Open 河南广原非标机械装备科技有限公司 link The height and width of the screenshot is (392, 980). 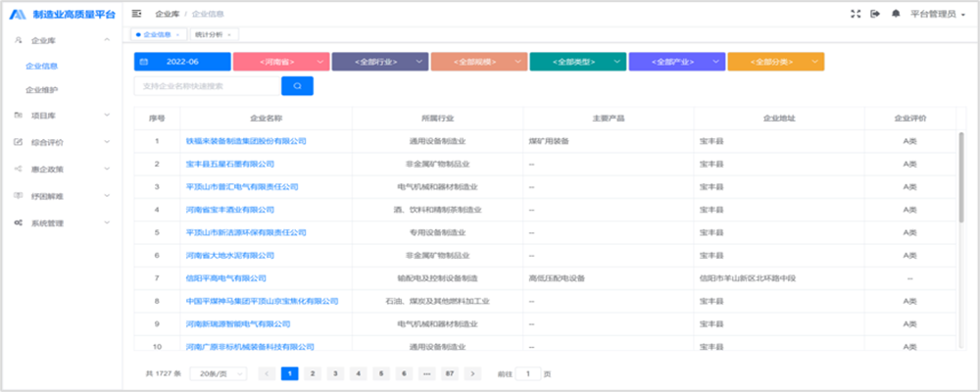coord(250,346)
